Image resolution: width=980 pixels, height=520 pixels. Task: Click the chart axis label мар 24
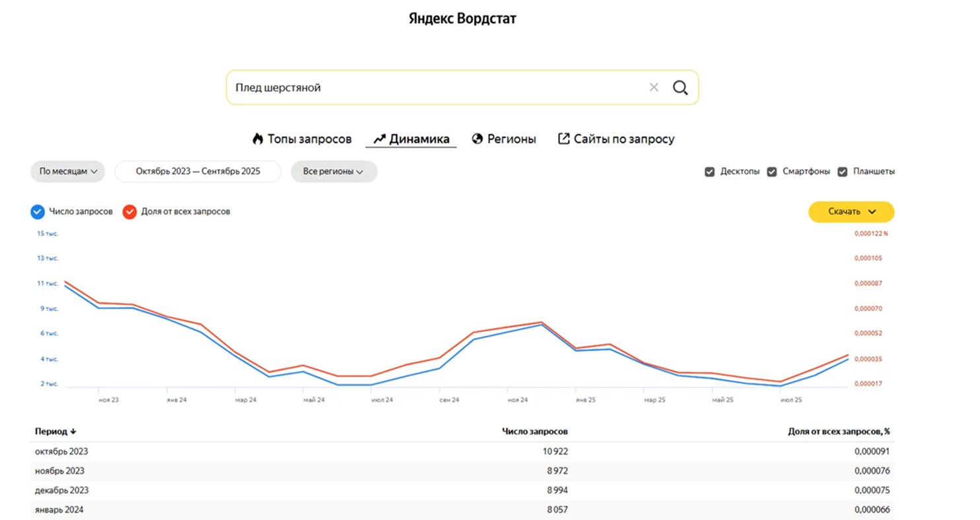(x=246, y=400)
